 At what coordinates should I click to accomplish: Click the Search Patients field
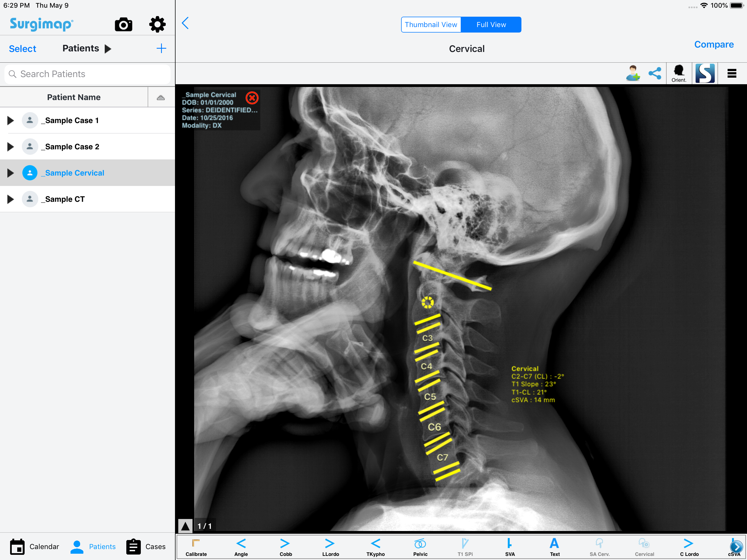[x=87, y=74]
